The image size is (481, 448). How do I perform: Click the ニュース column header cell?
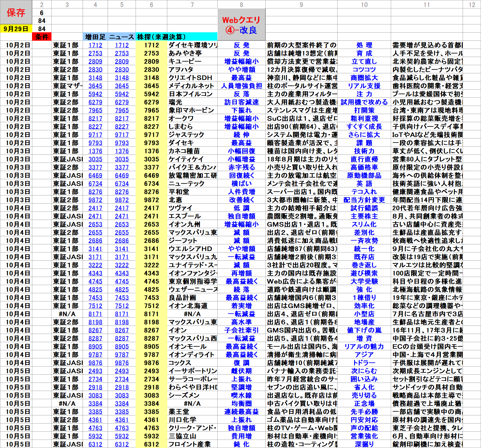pyautogui.click(x=122, y=37)
